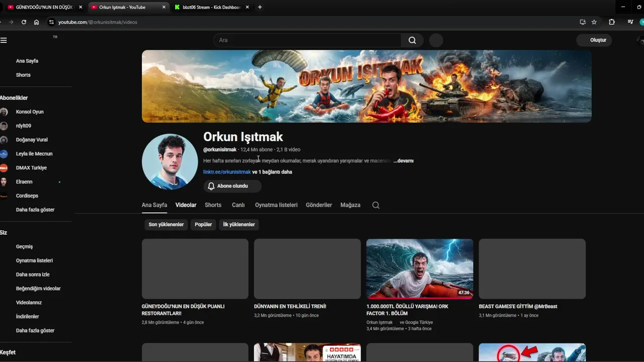
Task: Click the Orkun Işıtmak channel banner
Action: 366,86
